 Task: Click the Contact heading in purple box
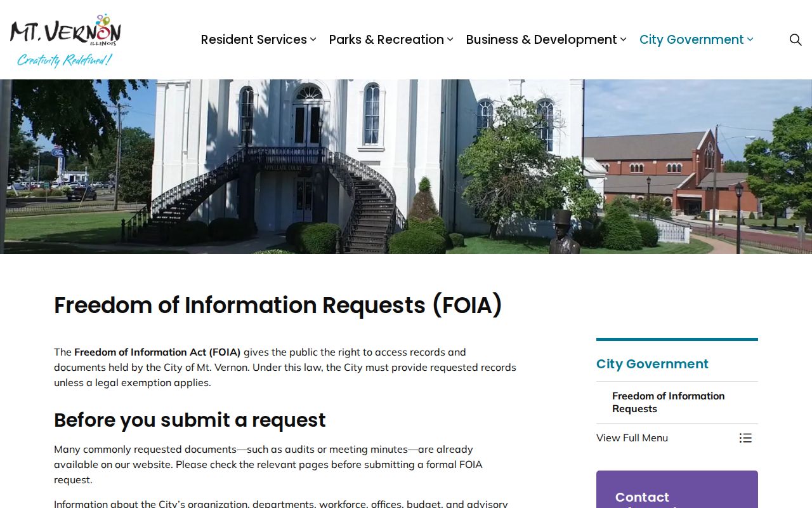(x=642, y=497)
